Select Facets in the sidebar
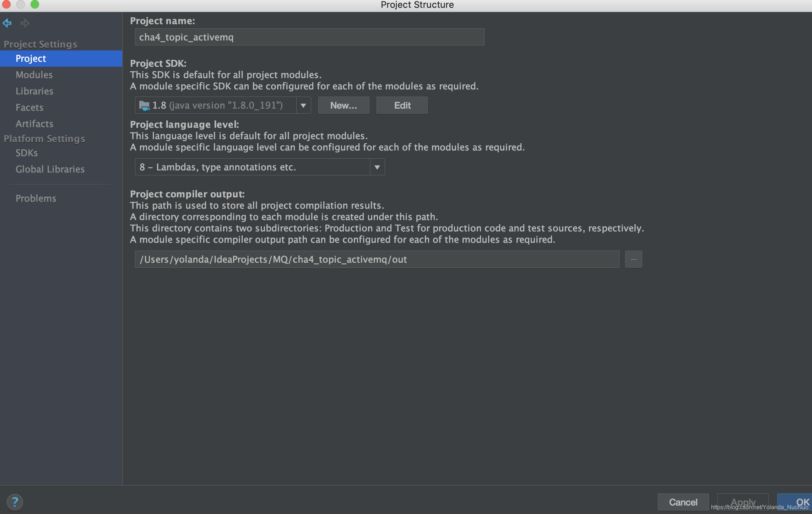 [29, 107]
